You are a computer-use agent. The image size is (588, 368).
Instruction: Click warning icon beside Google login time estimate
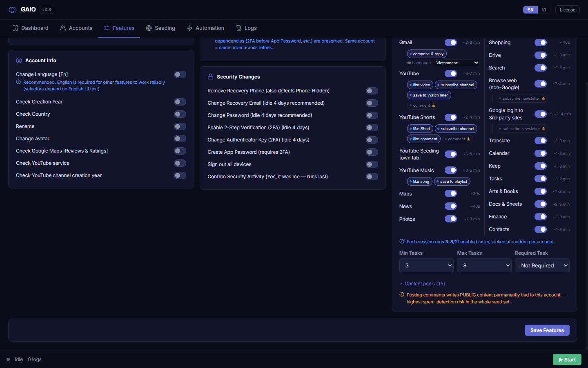551,114
